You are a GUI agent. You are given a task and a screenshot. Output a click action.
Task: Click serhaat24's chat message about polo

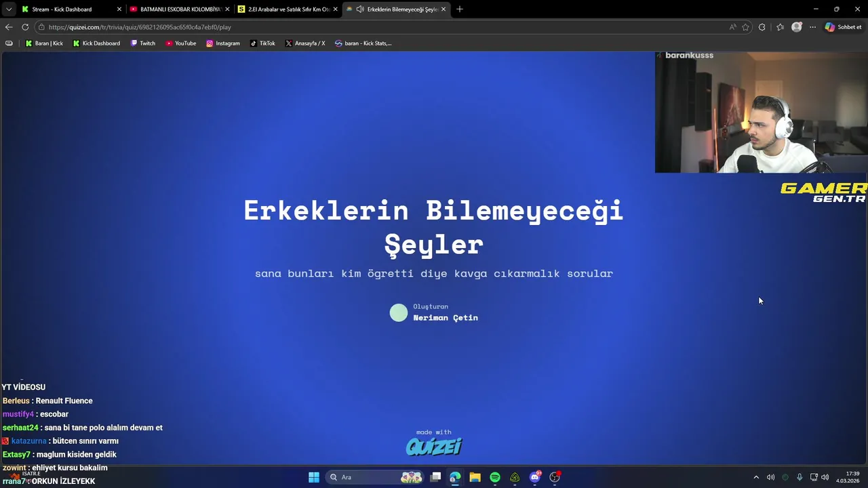click(83, 428)
